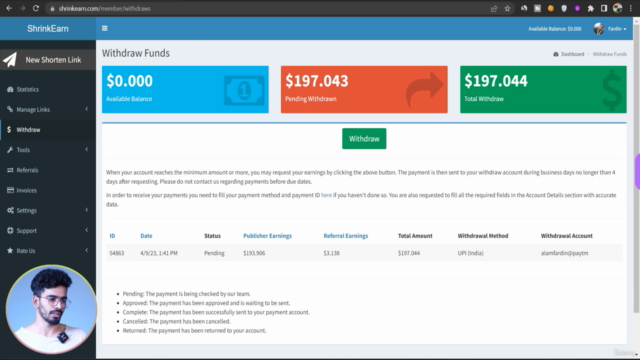
Task: Expand the Tools submenu chevron
Action: (87, 149)
